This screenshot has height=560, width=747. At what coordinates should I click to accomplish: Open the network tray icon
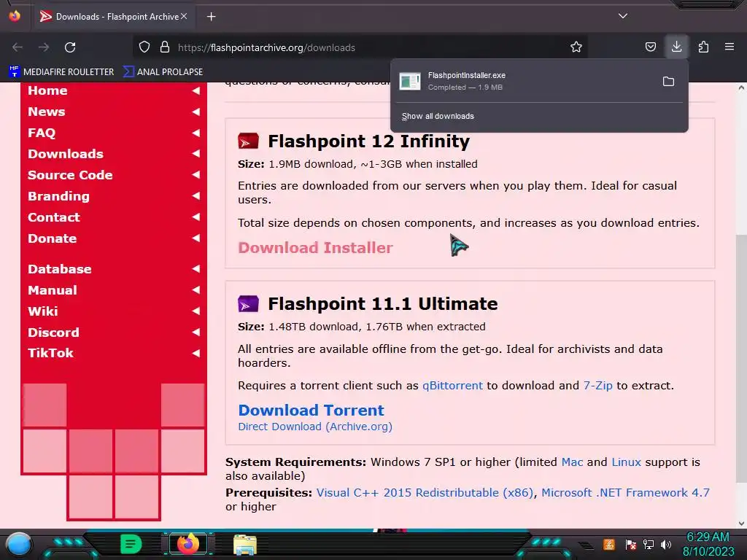point(649,544)
